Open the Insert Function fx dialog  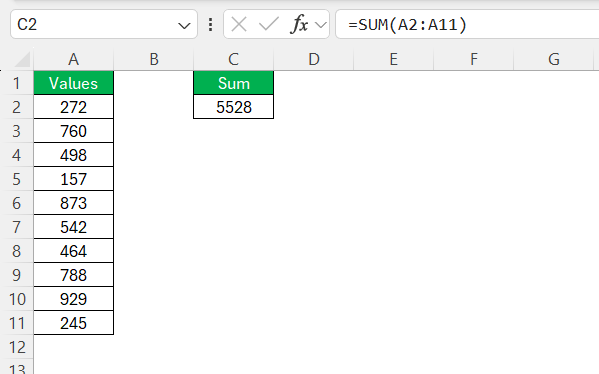[299, 25]
